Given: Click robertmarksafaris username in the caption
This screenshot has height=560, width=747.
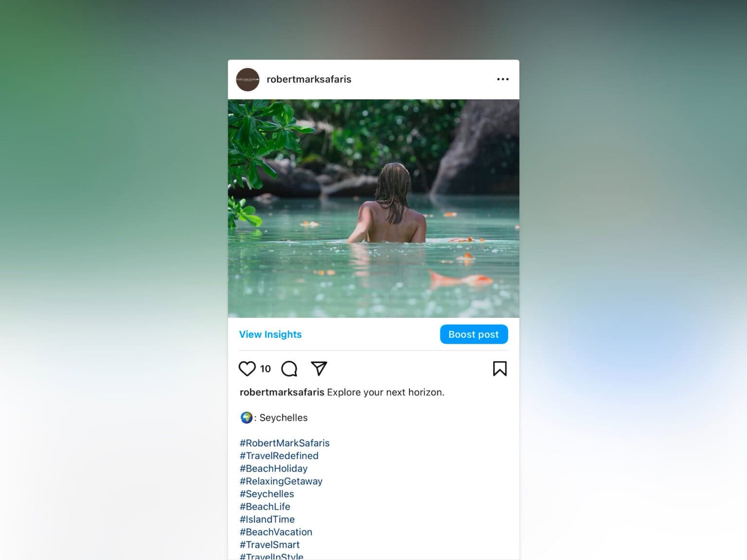Looking at the screenshot, I should (x=282, y=392).
